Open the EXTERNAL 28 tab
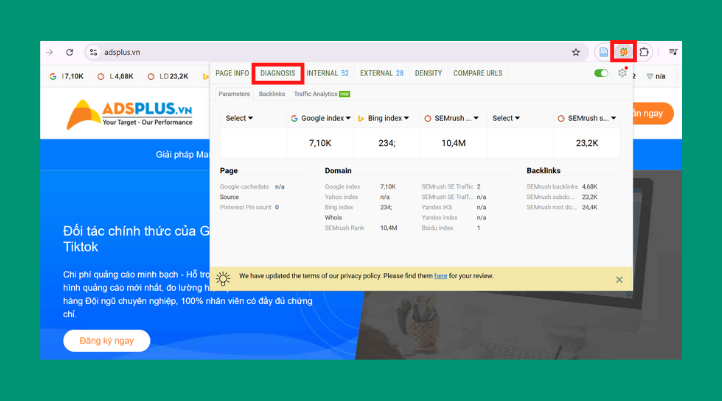This screenshot has width=722, height=401. point(382,73)
